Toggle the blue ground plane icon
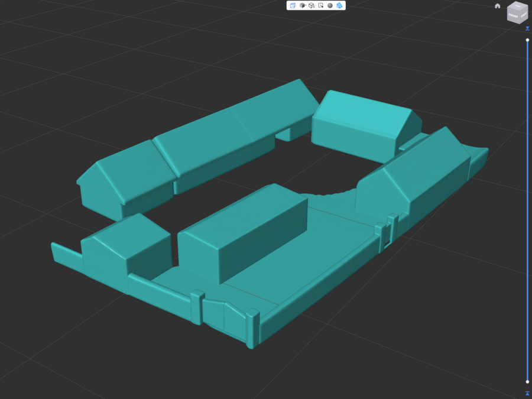532x399 pixels. coord(340,5)
